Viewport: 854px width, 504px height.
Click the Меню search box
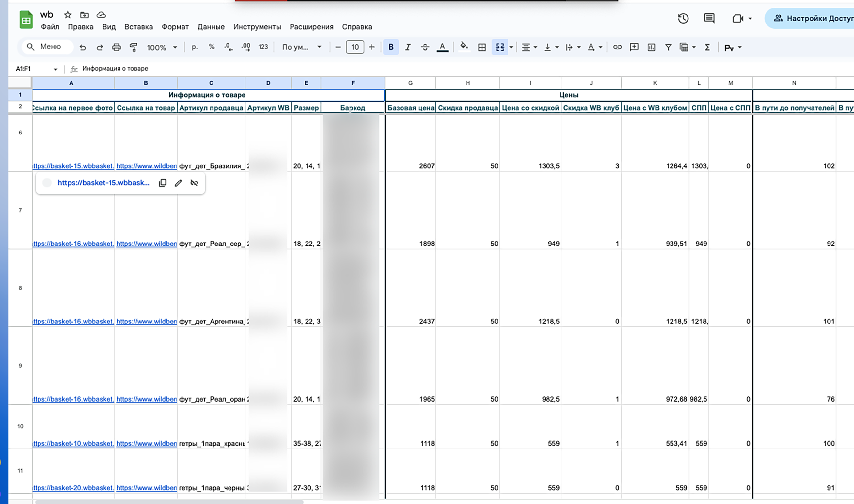47,47
